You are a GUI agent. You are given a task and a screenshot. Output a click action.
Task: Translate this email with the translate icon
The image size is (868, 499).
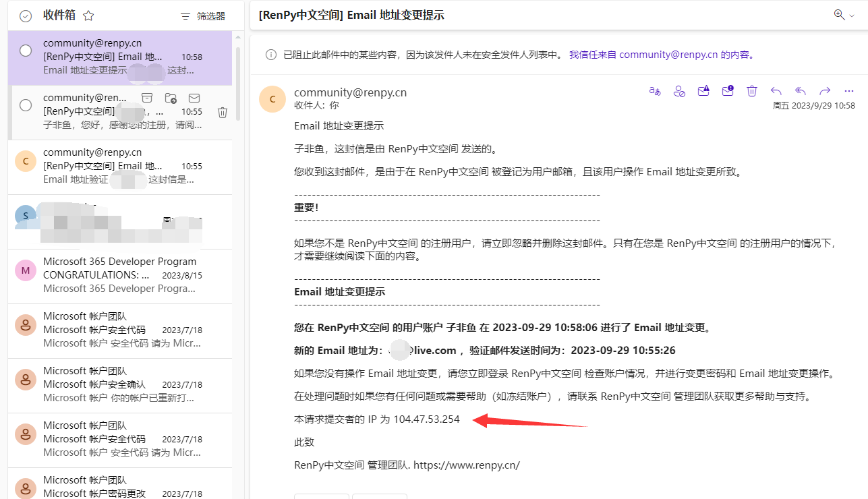coord(654,91)
